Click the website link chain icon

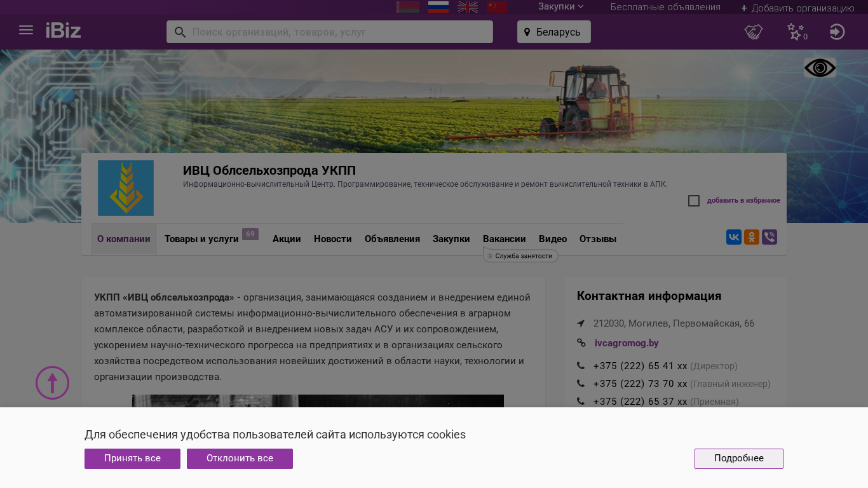click(x=581, y=343)
